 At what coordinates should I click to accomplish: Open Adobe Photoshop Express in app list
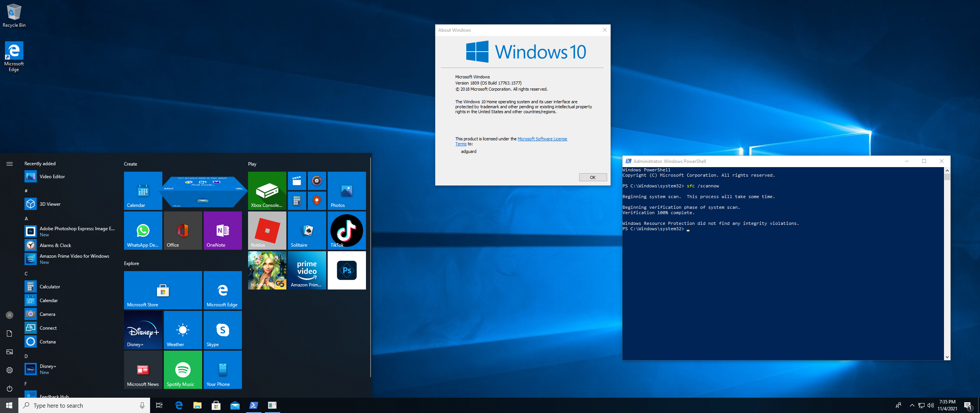(70, 231)
